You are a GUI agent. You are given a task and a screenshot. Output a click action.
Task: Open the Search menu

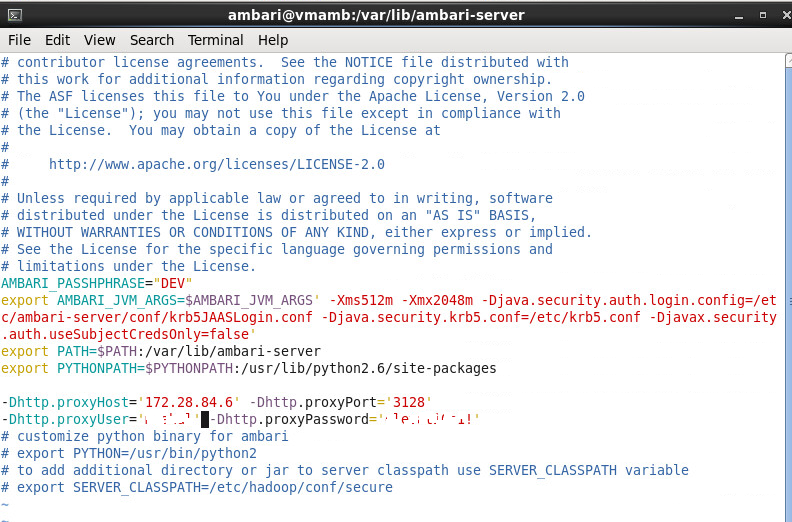[152, 40]
